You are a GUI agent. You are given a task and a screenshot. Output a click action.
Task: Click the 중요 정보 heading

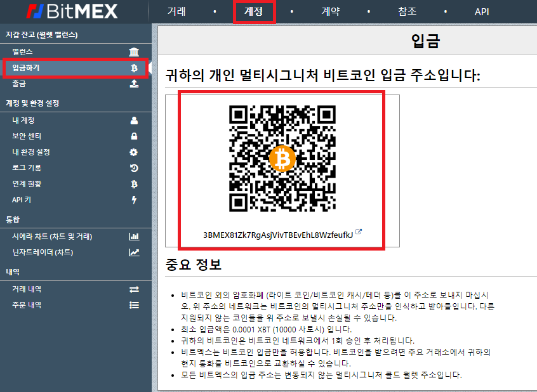coord(193,265)
